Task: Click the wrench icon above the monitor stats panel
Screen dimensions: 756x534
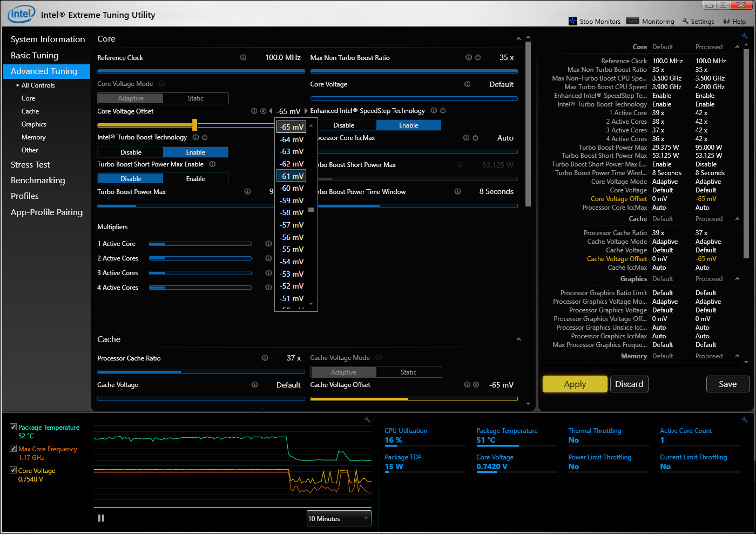Action: [745, 419]
